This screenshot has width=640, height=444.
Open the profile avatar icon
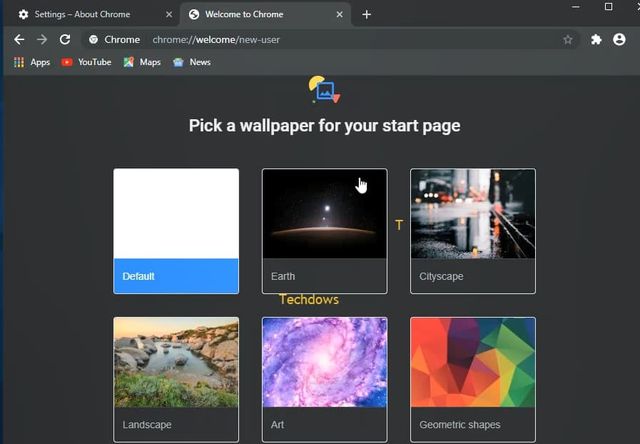point(620,40)
